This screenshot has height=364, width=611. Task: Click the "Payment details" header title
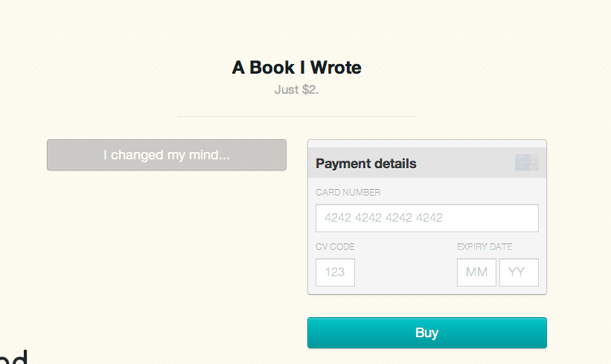[366, 164]
